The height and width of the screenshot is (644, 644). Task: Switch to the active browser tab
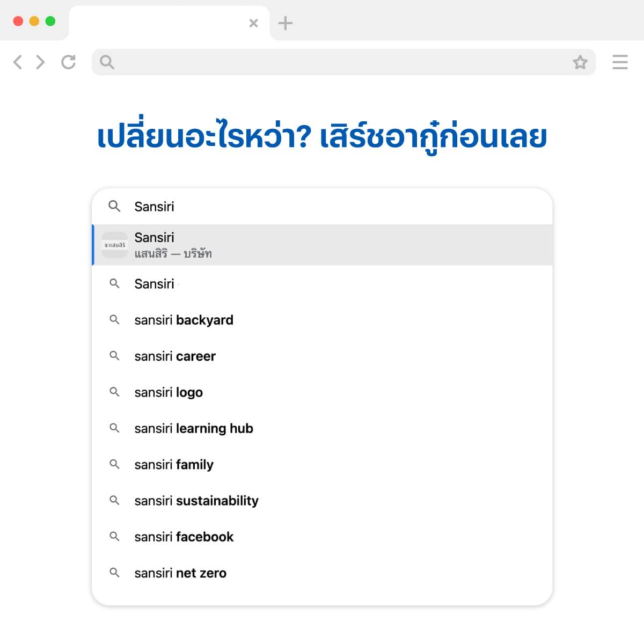pos(161,23)
